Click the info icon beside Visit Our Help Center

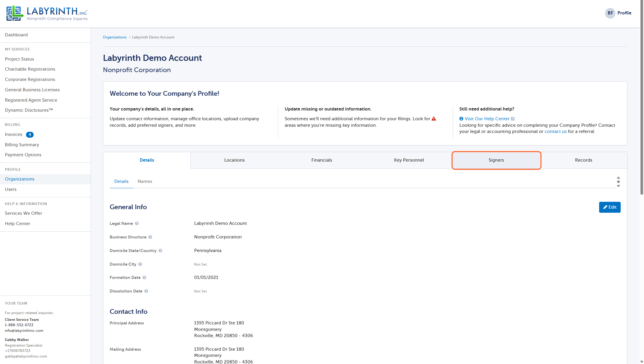tap(461, 119)
